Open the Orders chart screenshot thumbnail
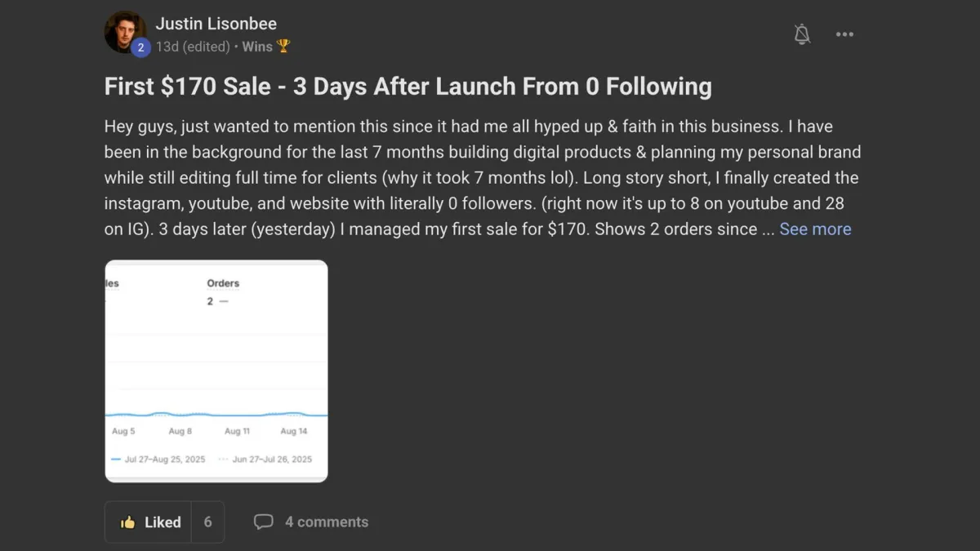 [x=216, y=371]
